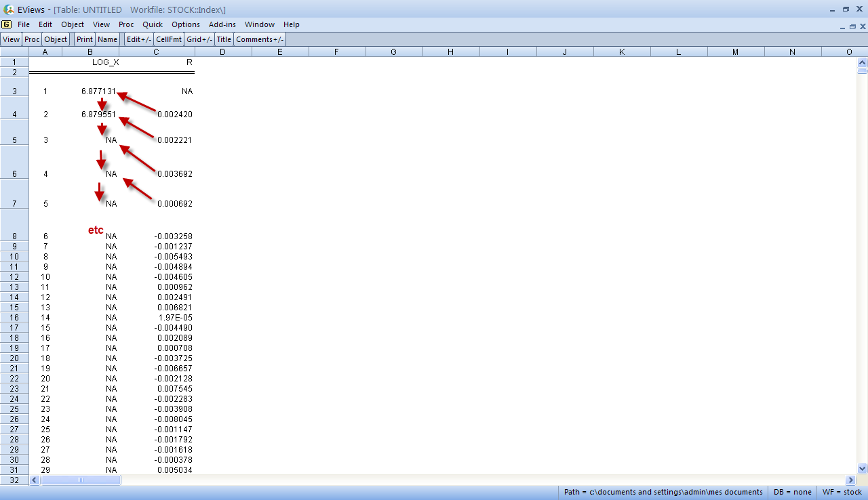868x500 pixels.
Task: Select cell with value 0.003692
Action: pyautogui.click(x=175, y=174)
